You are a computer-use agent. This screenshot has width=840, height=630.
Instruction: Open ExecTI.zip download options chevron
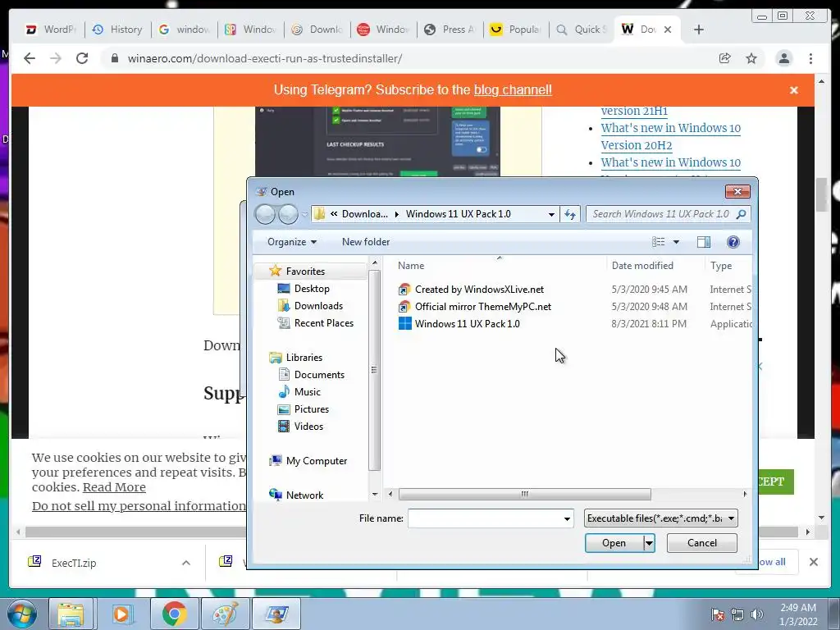(186, 563)
